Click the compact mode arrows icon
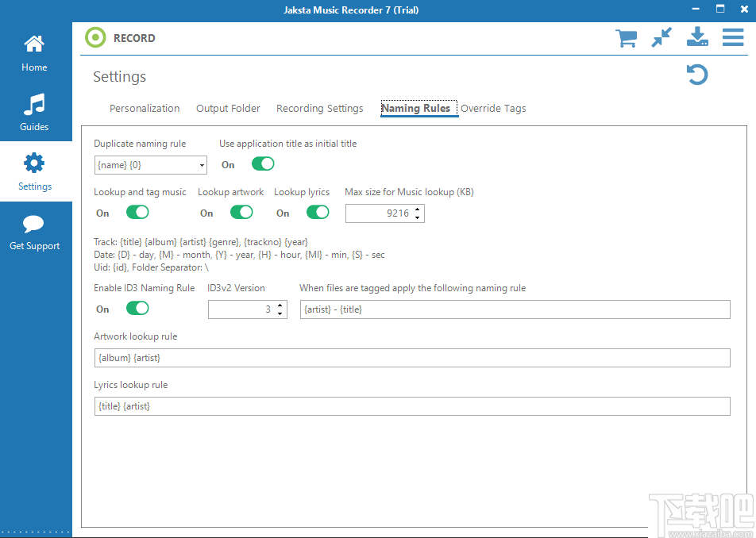Viewport: 756px width, 538px height. 661,37
